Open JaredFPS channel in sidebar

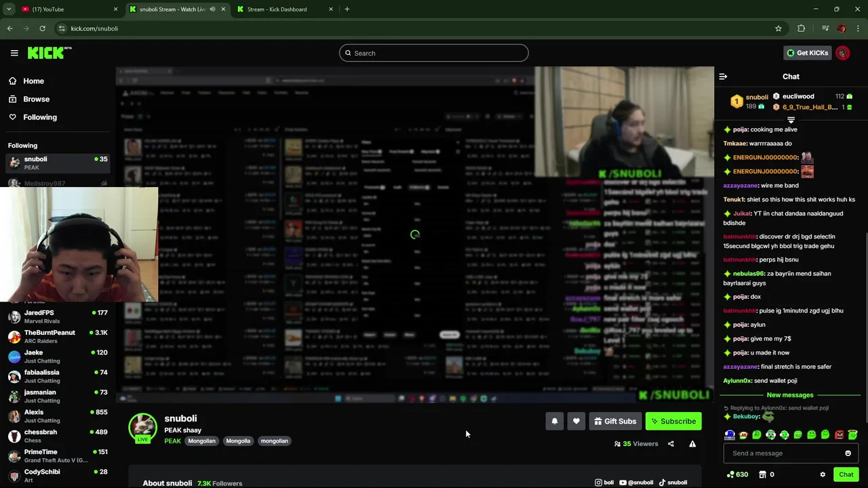(58, 317)
